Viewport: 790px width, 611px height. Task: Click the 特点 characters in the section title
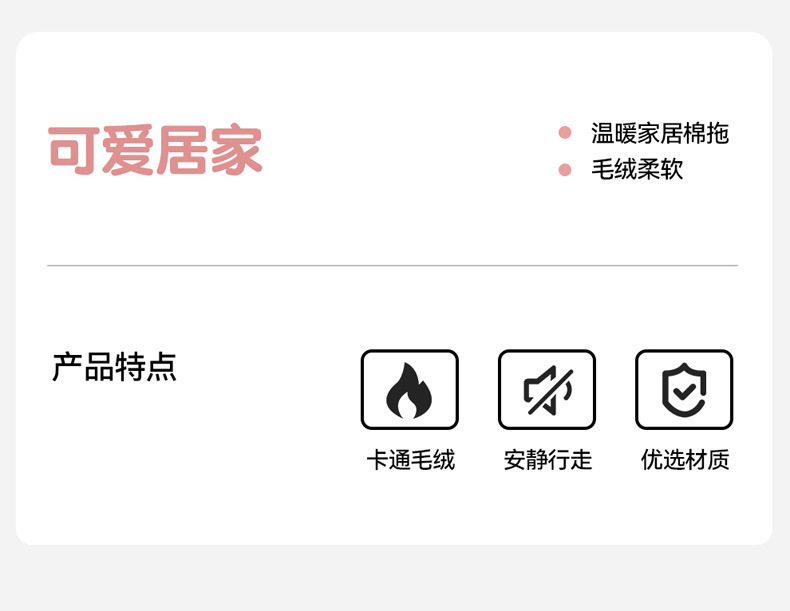pos(146,367)
